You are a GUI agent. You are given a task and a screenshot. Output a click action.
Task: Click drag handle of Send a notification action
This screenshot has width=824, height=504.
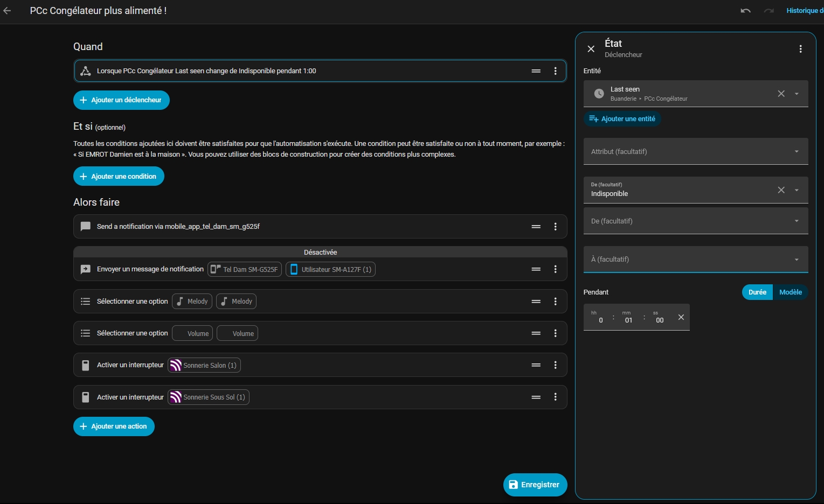(x=536, y=227)
